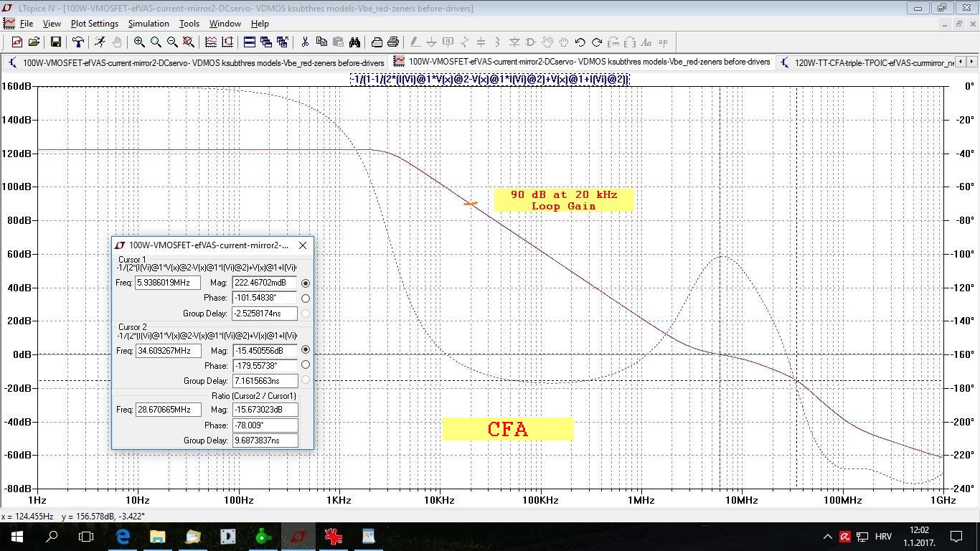Click the Zoom to Fit icon
The image size is (980, 551).
click(x=189, y=42)
